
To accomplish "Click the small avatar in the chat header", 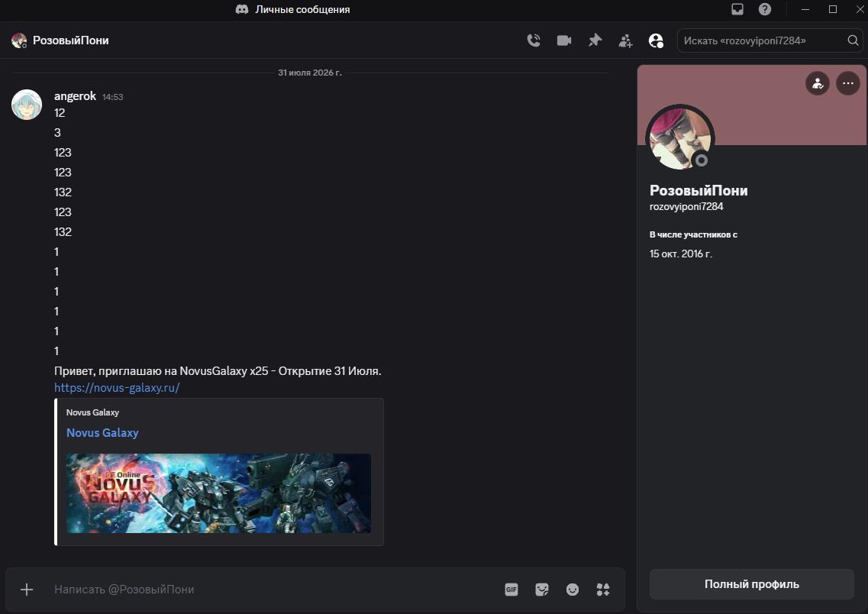I will point(19,40).
